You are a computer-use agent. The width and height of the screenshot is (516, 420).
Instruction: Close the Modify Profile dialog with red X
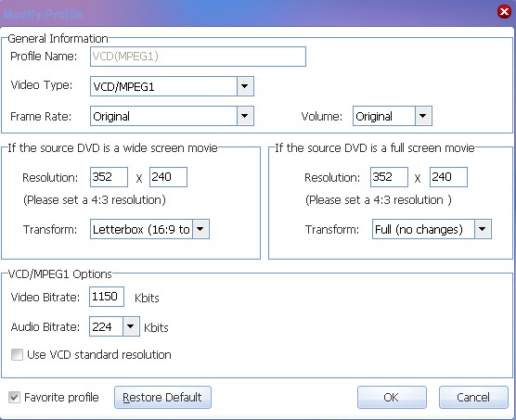tap(504, 12)
